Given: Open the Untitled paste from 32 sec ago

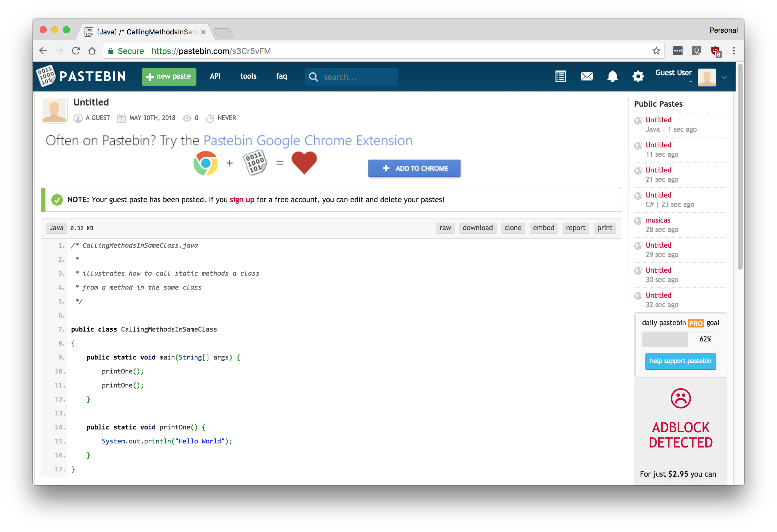Looking at the screenshot, I should pos(658,295).
